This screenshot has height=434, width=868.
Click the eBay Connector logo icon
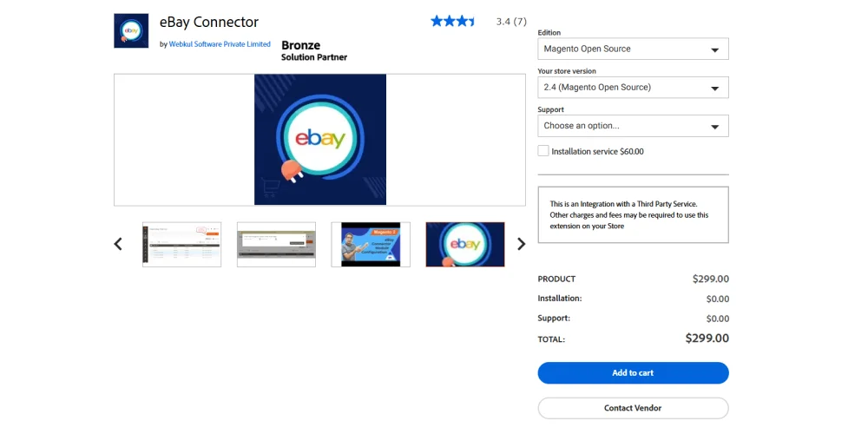click(x=131, y=30)
